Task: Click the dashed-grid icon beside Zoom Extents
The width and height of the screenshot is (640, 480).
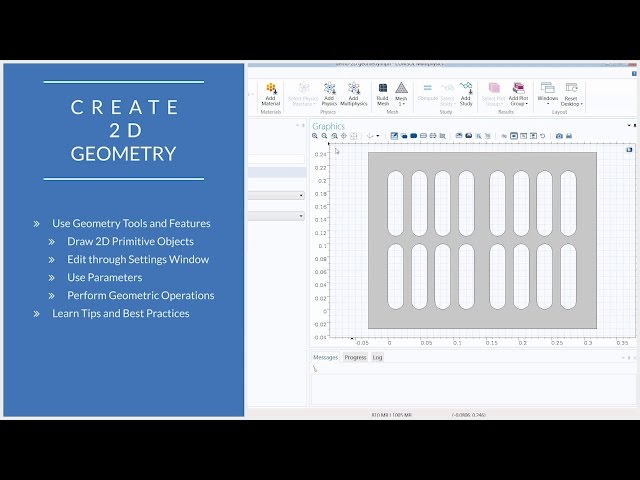Action: [354, 136]
